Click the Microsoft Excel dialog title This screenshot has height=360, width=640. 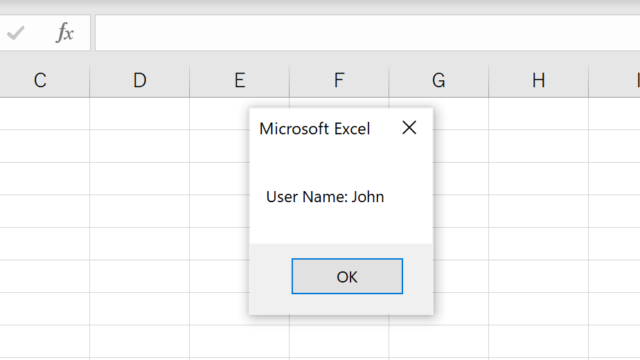pyautogui.click(x=315, y=129)
